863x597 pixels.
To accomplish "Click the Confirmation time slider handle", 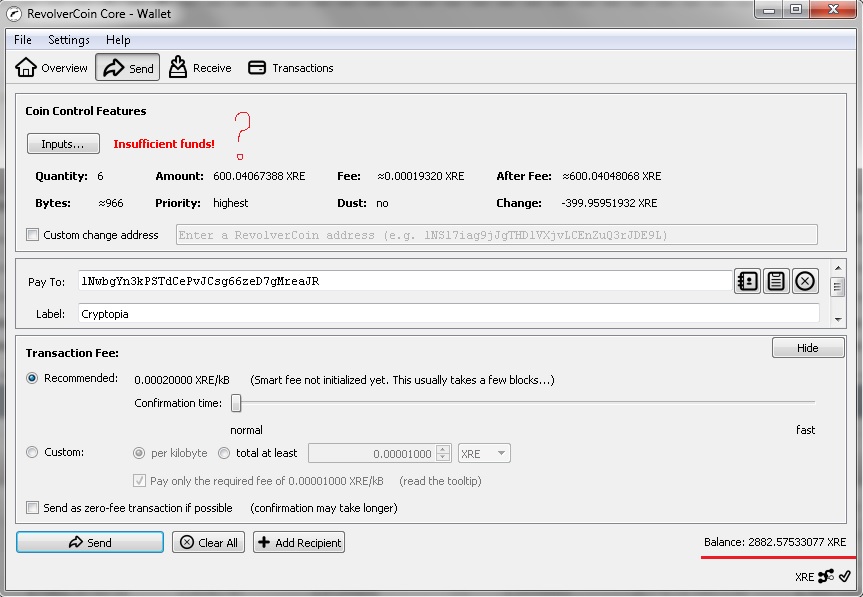I will (x=236, y=403).
